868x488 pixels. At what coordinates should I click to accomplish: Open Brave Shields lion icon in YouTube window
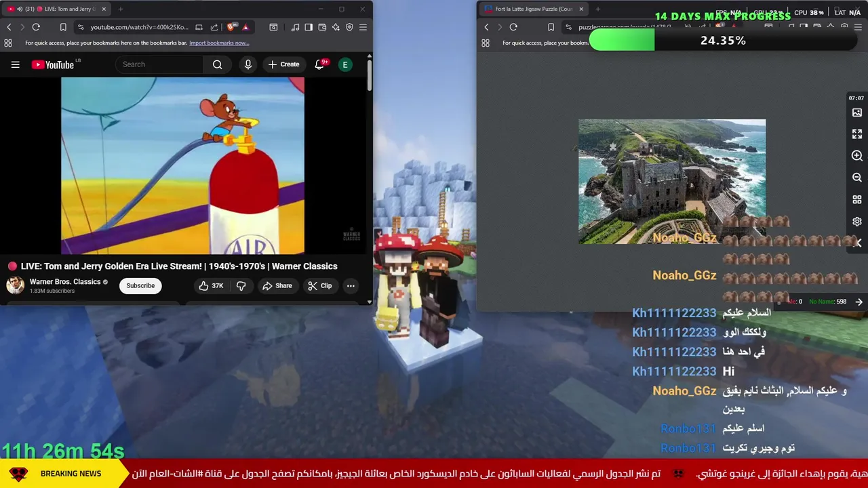pos(231,27)
